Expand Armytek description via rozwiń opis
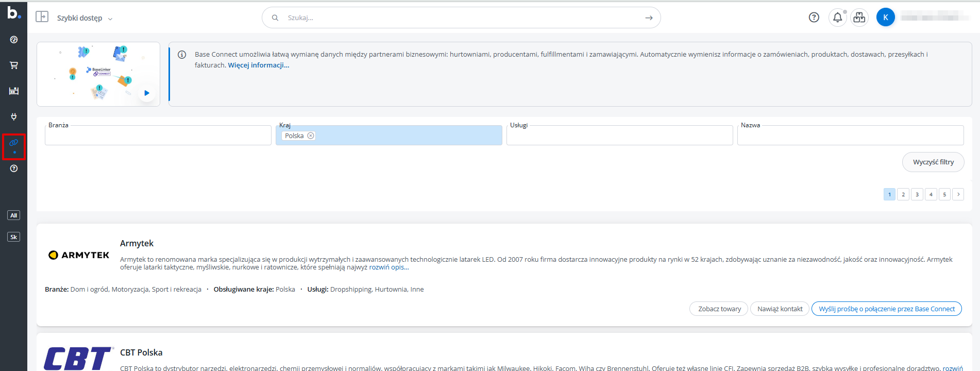The image size is (980, 371). tap(389, 267)
